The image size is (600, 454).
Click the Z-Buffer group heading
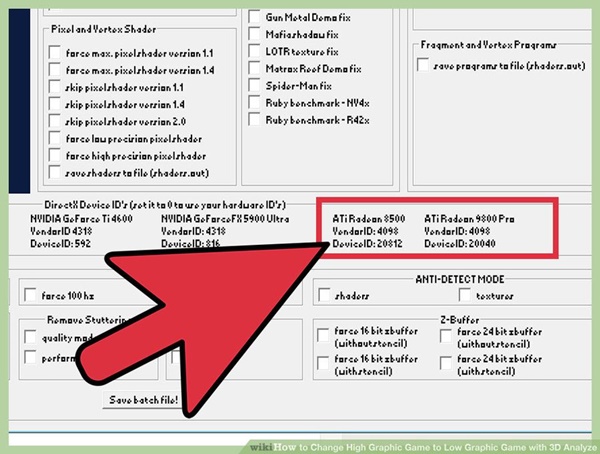[460, 319]
